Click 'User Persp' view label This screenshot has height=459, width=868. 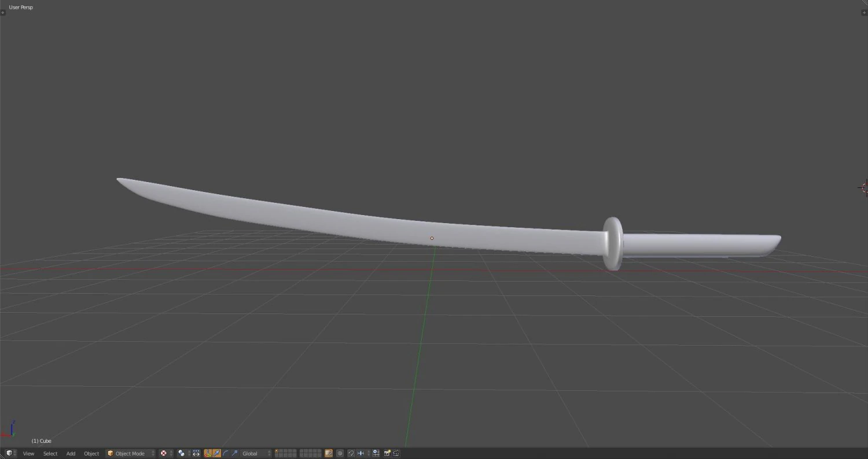click(21, 8)
